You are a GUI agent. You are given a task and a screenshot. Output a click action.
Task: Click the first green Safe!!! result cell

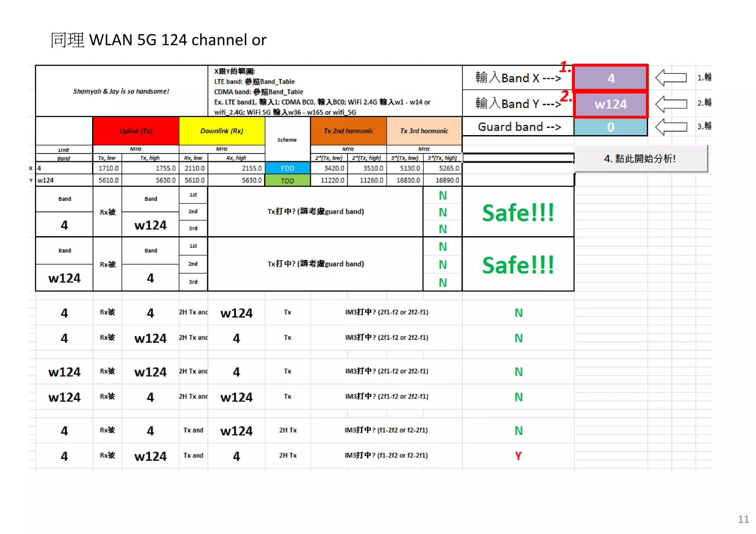518,212
